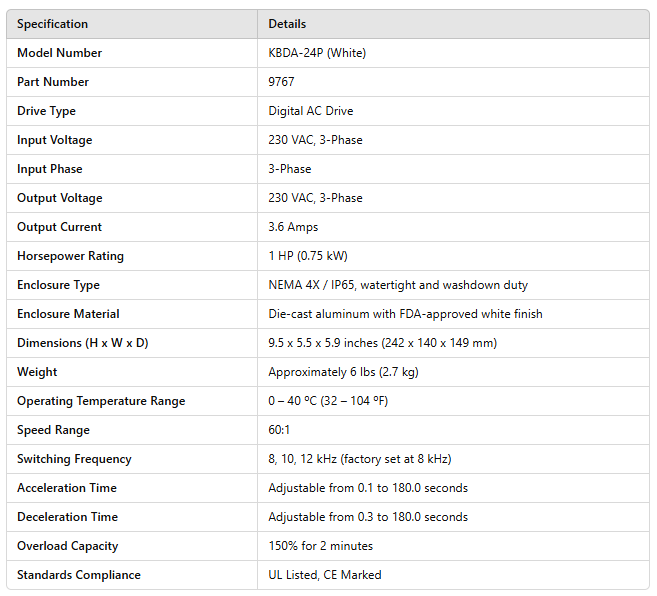
Task: Click the Drive Type label
Action: [46, 111]
